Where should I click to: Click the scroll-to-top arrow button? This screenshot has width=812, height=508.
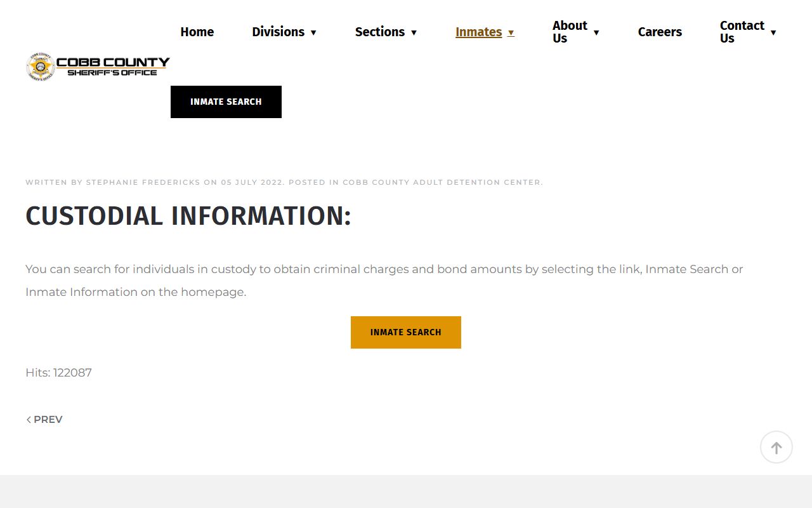click(776, 447)
